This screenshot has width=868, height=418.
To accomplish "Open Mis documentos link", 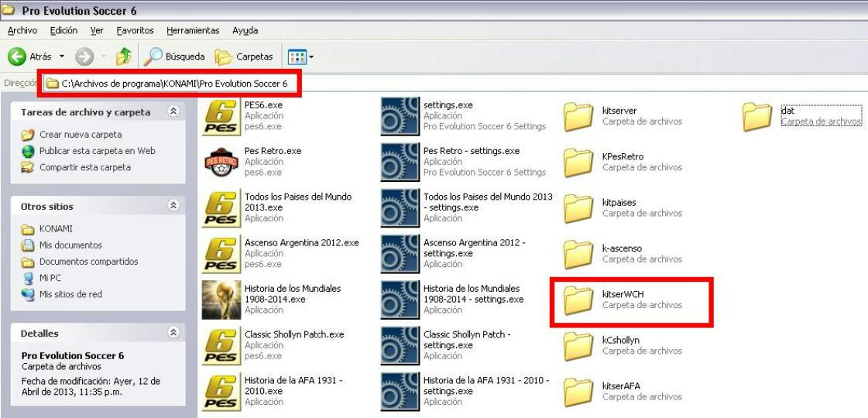I will [70, 245].
